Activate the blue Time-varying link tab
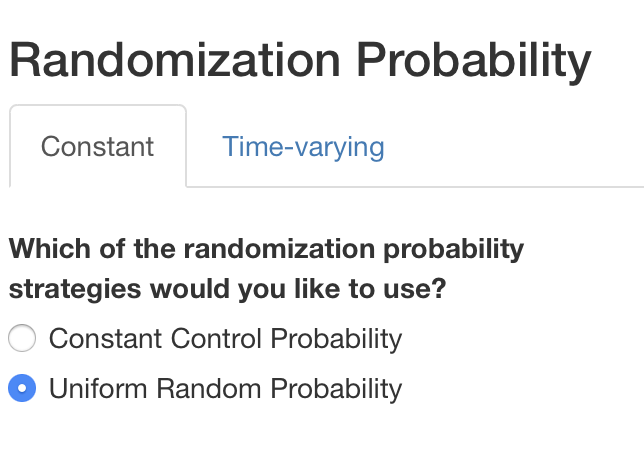 [303, 147]
